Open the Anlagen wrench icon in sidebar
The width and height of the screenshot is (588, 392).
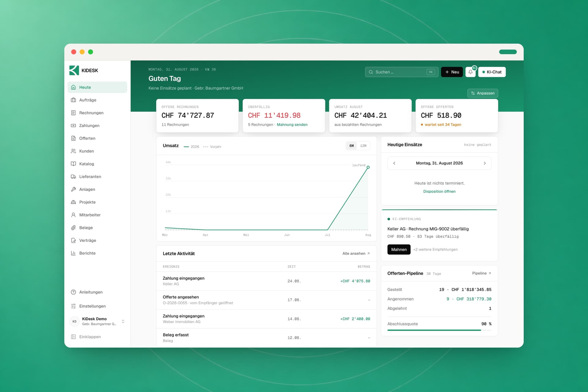(x=73, y=189)
